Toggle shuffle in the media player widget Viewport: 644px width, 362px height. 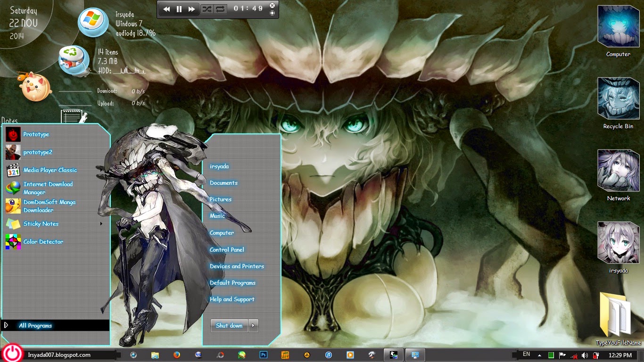tap(206, 9)
